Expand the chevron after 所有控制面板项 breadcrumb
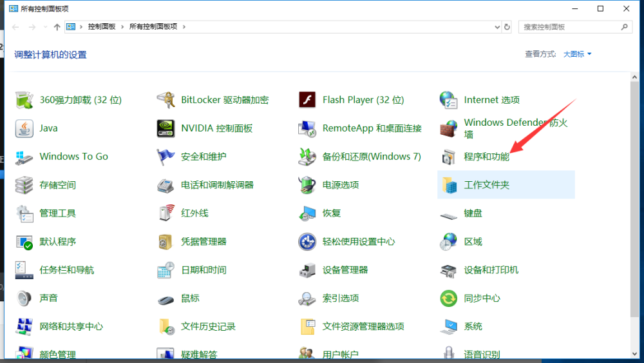This screenshot has height=363, width=644. point(184,26)
